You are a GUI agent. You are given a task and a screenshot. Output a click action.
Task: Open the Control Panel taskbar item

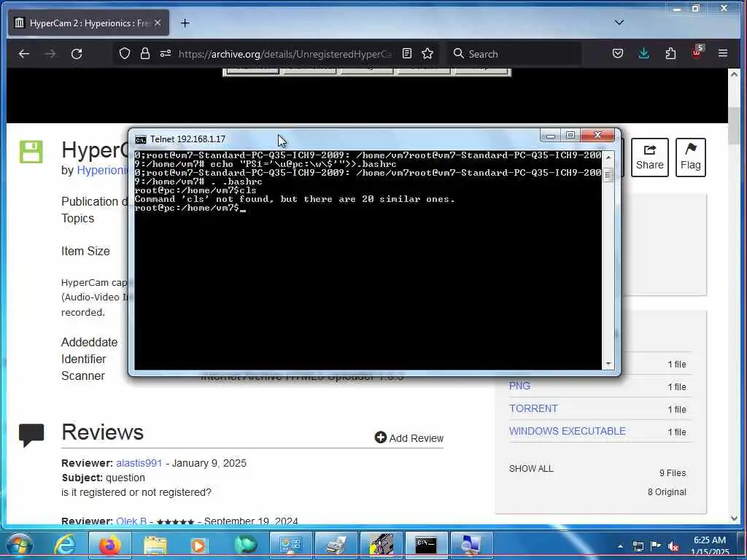point(290,545)
